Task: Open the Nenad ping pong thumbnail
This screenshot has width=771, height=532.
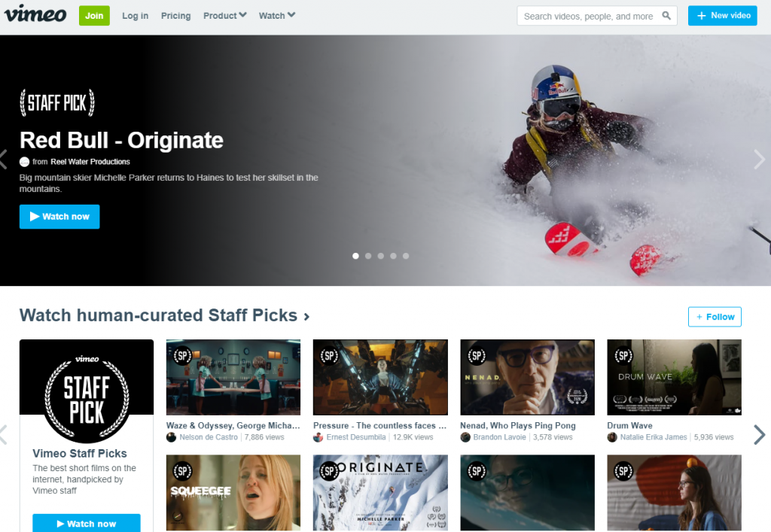Action: coord(527,377)
